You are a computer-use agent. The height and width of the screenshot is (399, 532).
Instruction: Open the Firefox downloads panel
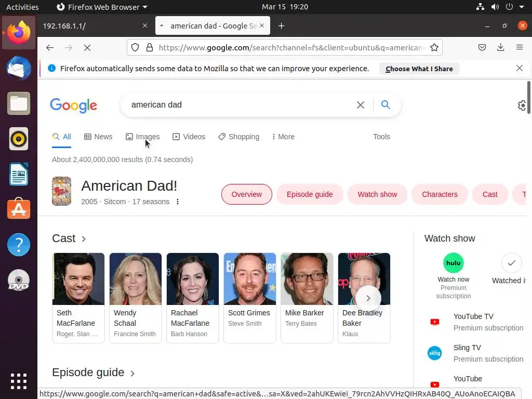coord(500,47)
